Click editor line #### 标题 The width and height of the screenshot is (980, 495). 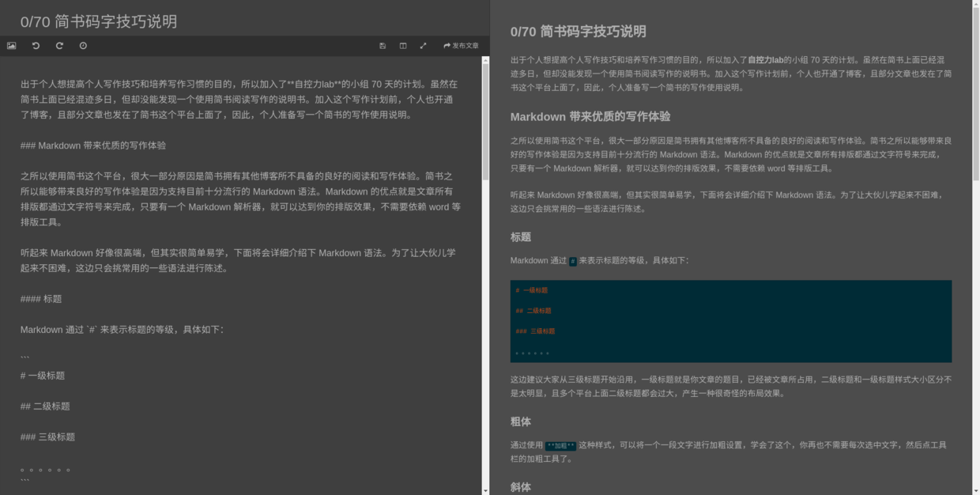tap(41, 299)
